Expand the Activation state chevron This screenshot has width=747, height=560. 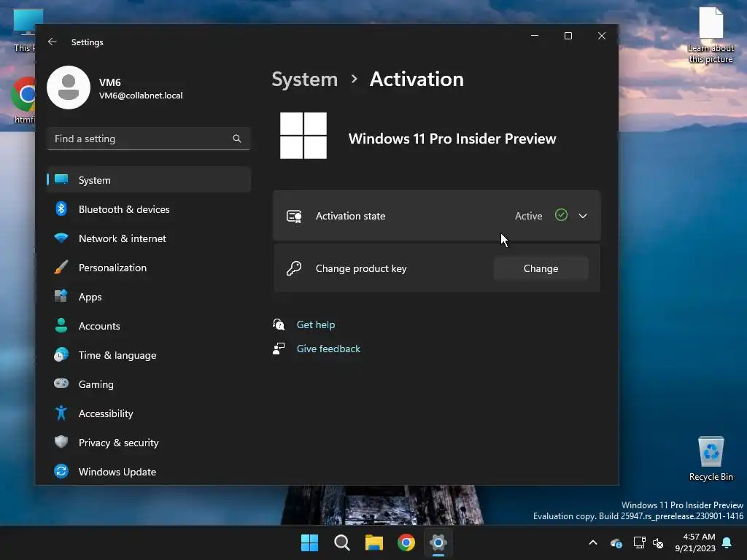pos(583,216)
